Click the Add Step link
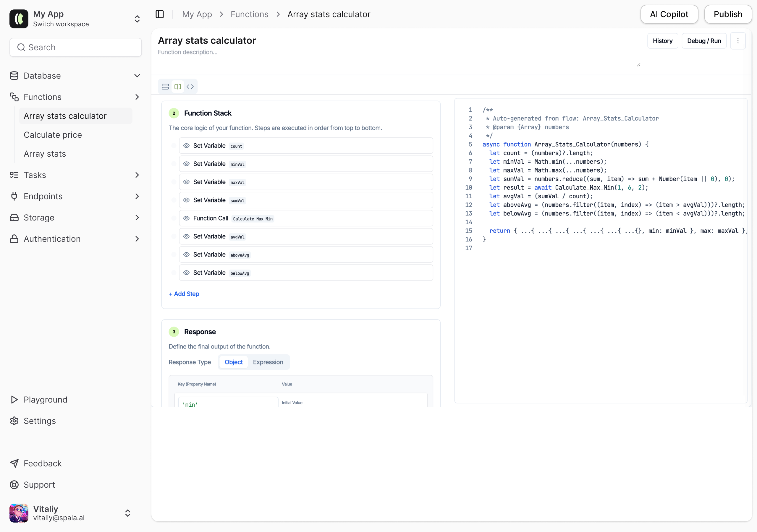 (x=184, y=294)
